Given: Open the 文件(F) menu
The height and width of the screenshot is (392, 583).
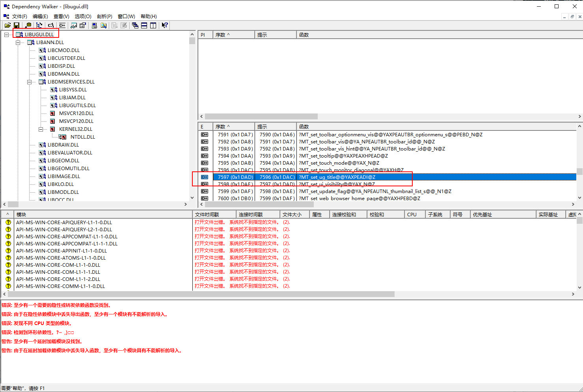Looking at the screenshot, I should (19, 16).
